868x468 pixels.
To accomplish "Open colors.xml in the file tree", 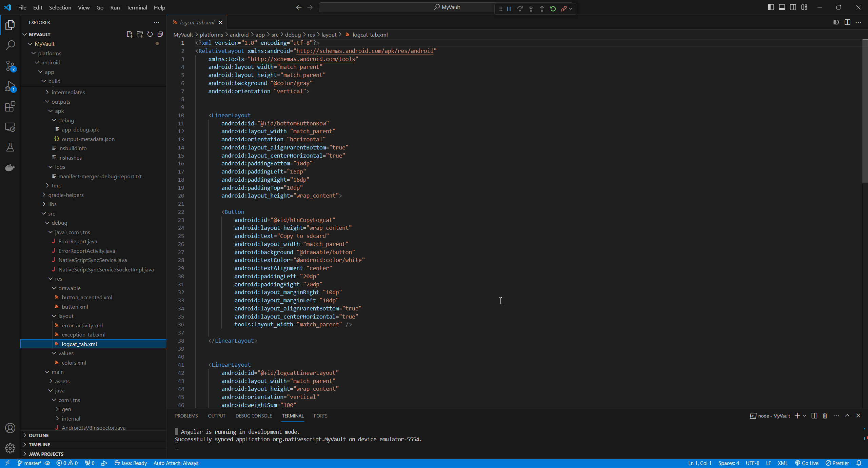I will (x=74, y=363).
